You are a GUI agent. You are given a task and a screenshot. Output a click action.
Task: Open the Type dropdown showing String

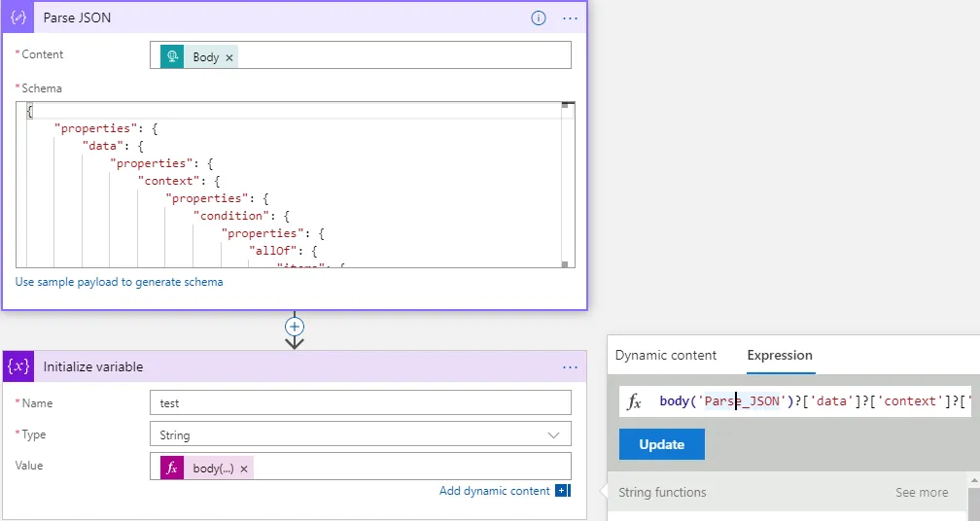(x=361, y=434)
